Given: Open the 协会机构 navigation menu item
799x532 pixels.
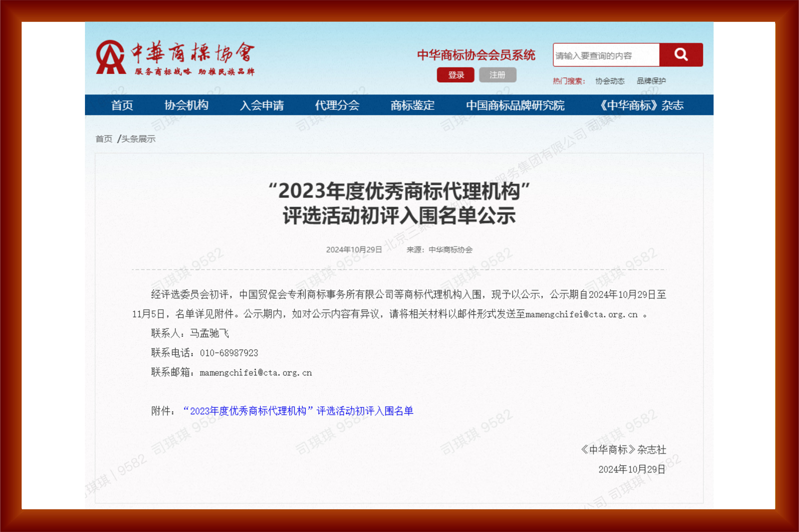Looking at the screenshot, I should coord(186,105).
